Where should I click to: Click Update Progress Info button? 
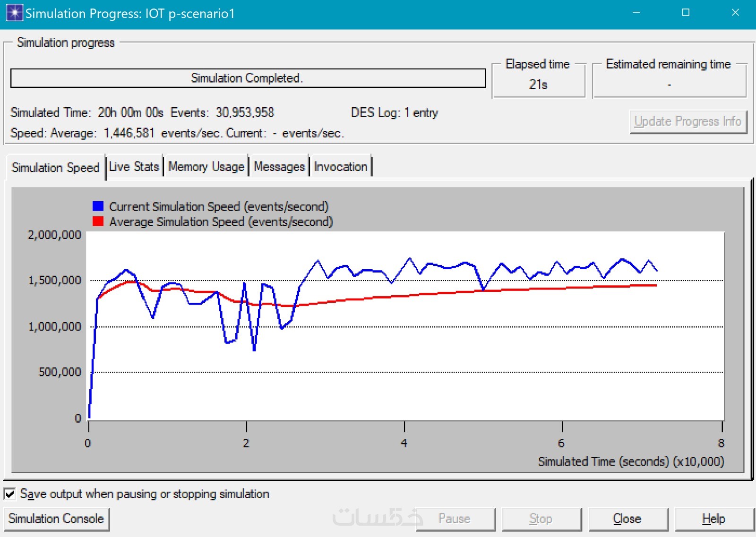(x=688, y=122)
